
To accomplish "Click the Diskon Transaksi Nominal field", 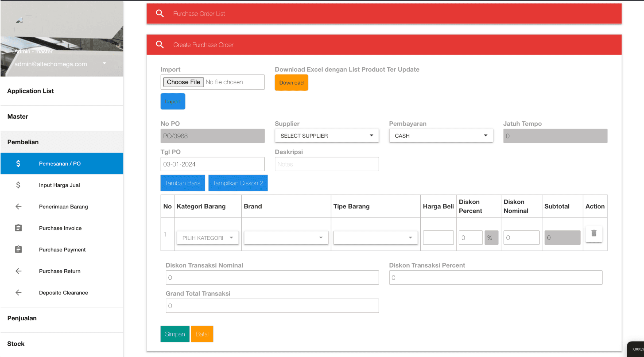I will tap(272, 277).
